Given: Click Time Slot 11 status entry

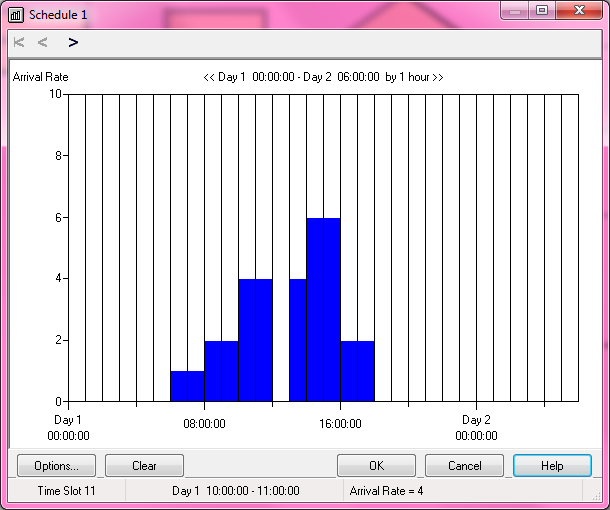Looking at the screenshot, I should 67,491.
